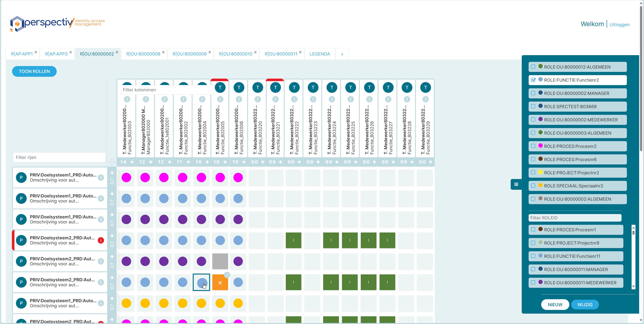Sort by the Manager802000 column arrow

point(151,162)
